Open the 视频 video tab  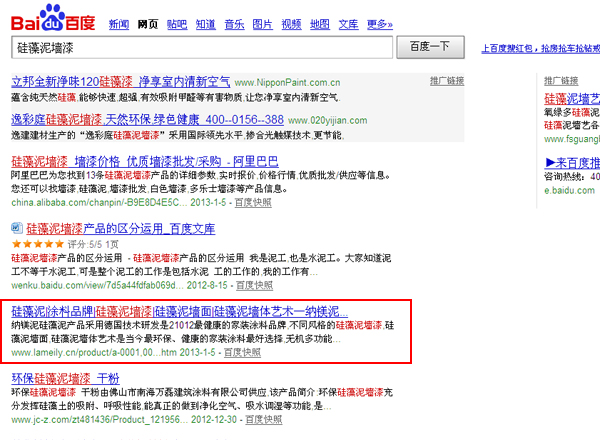tap(291, 24)
